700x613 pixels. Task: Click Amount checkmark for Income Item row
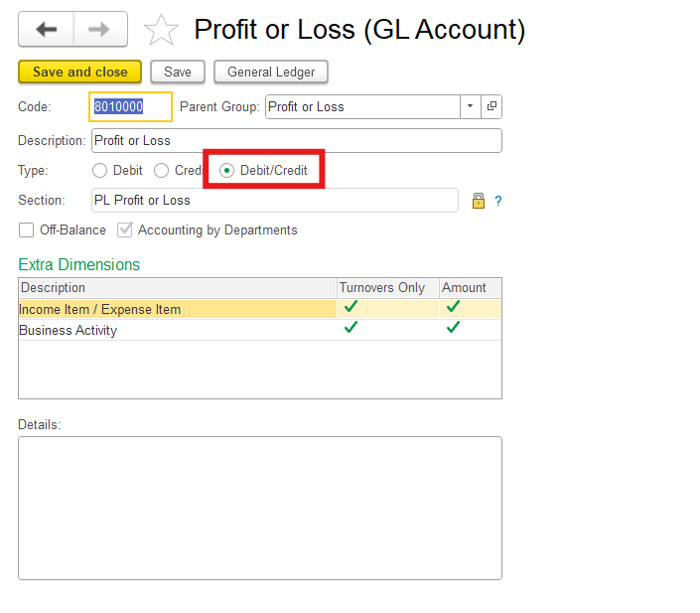click(453, 307)
